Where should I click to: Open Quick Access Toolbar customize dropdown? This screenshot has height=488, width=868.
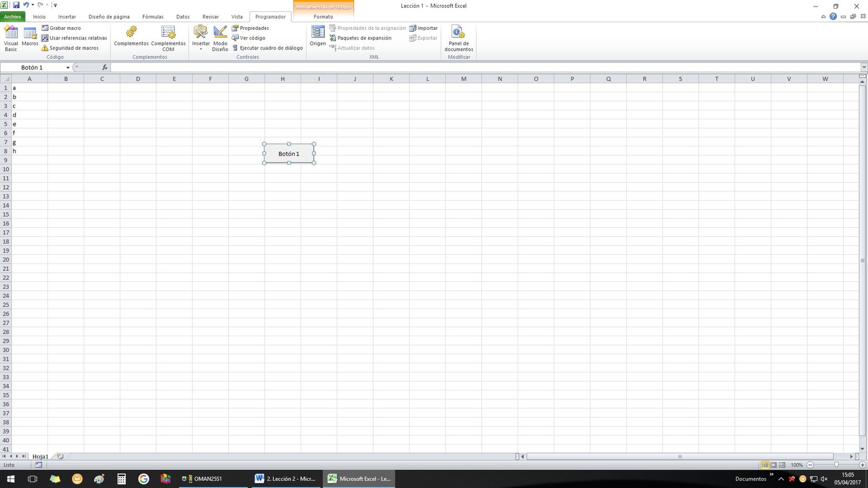(x=55, y=5)
